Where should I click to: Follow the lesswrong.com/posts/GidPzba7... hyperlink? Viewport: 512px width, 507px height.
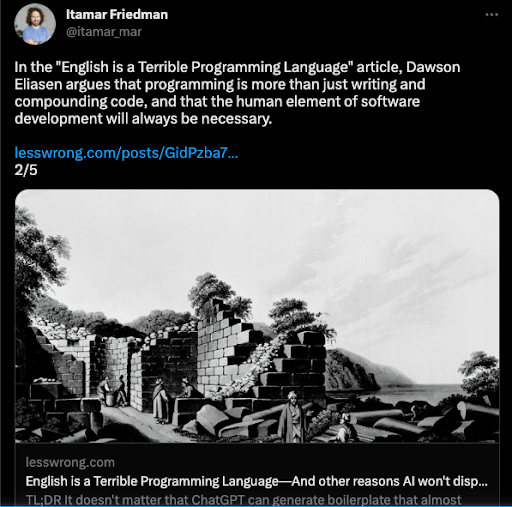(x=126, y=153)
